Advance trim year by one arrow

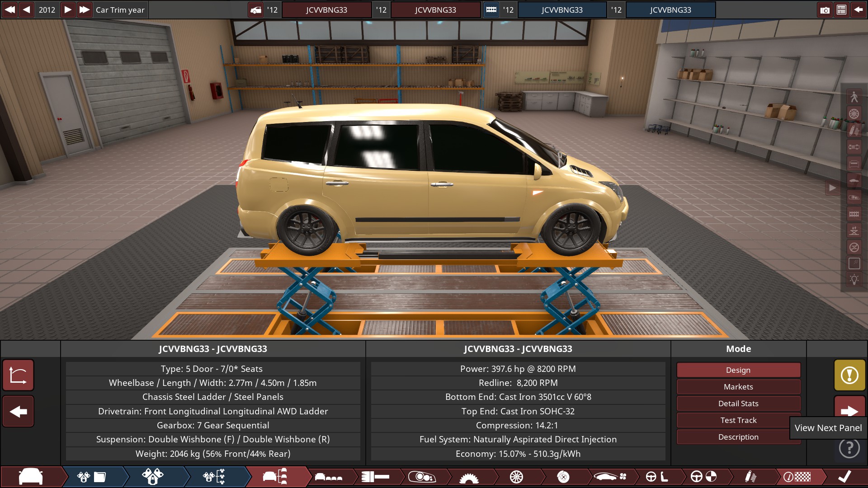[67, 9]
